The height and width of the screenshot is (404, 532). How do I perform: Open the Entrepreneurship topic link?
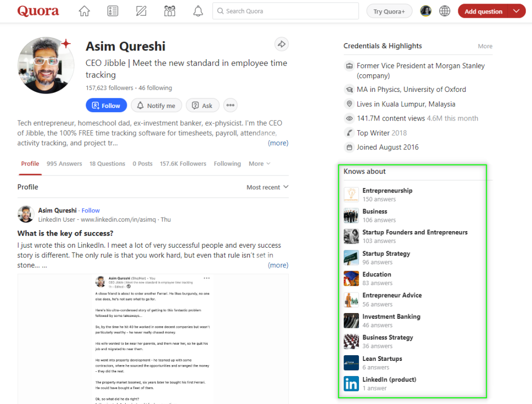click(x=387, y=191)
